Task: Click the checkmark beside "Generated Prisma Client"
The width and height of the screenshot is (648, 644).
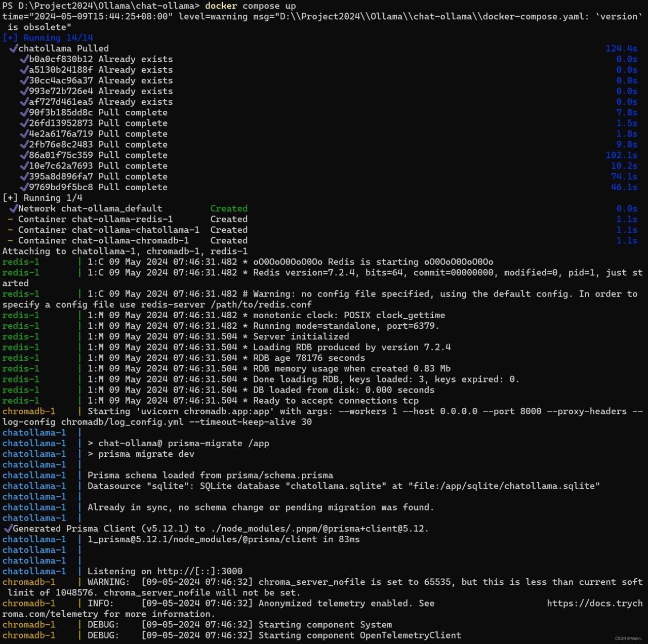Action: click(x=8, y=528)
